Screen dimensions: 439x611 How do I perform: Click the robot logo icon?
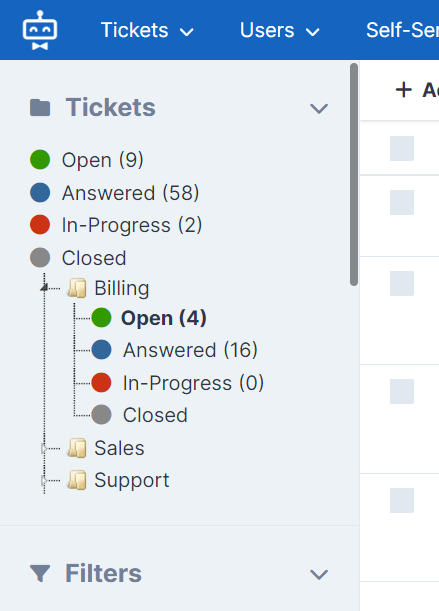tap(40, 30)
